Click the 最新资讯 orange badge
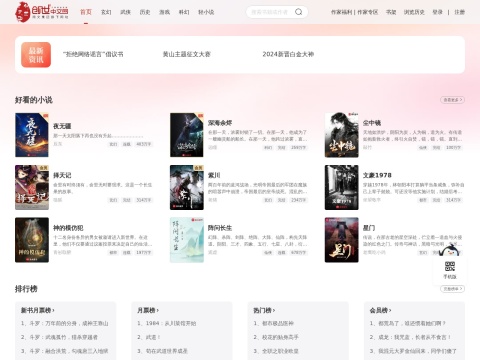The height and width of the screenshot is (360, 480). tap(36, 55)
